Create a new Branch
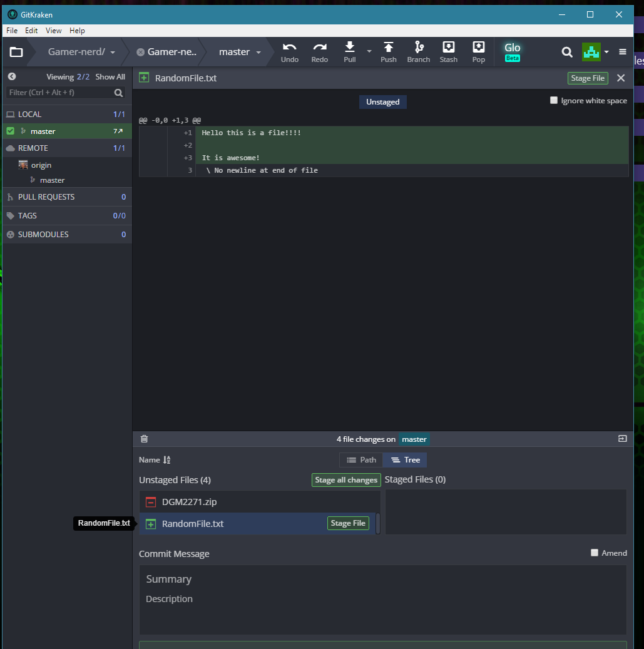Screen dimensions: 644x649 click(419, 52)
